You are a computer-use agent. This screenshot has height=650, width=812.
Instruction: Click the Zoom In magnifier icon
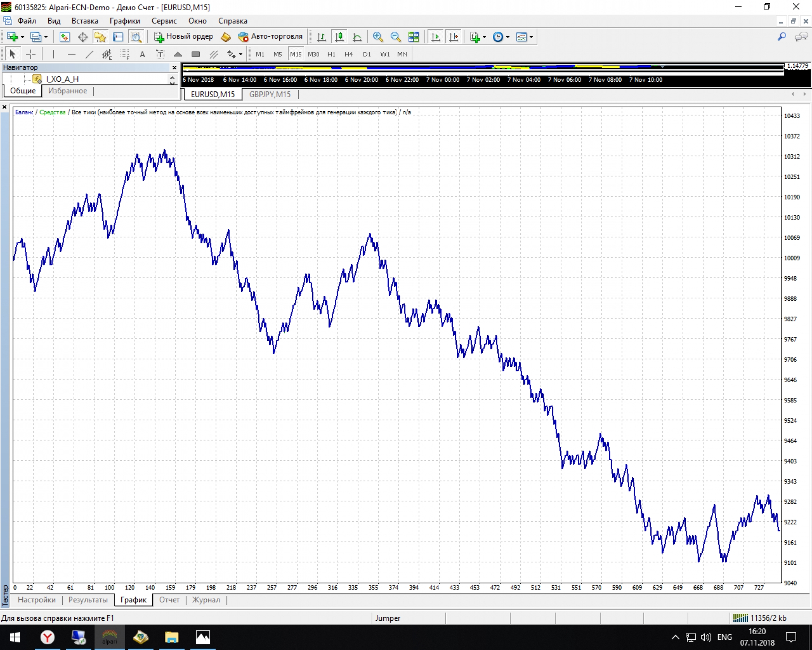[x=378, y=37]
